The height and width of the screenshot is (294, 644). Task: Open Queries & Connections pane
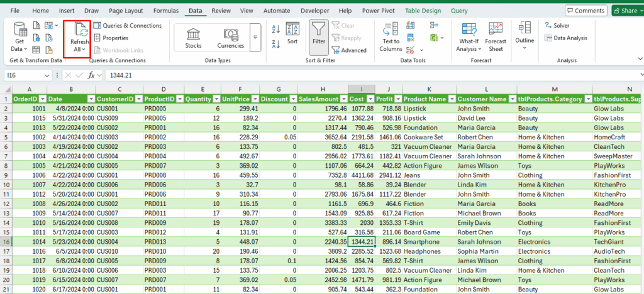click(x=128, y=25)
